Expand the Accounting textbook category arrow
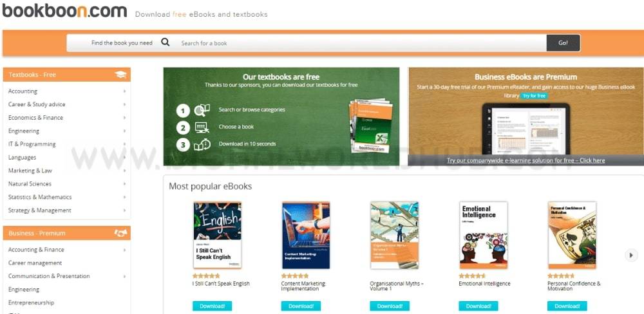 [124, 91]
